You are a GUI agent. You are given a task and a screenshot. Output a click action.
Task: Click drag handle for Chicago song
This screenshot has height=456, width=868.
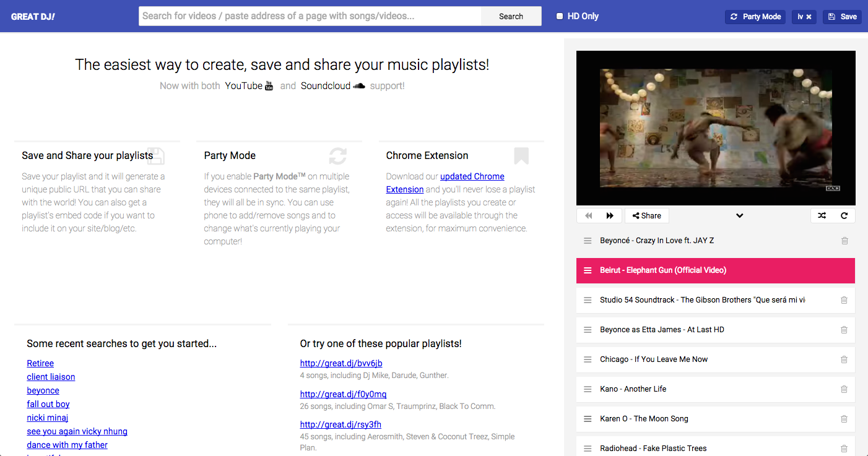pyautogui.click(x=588, y=359)
